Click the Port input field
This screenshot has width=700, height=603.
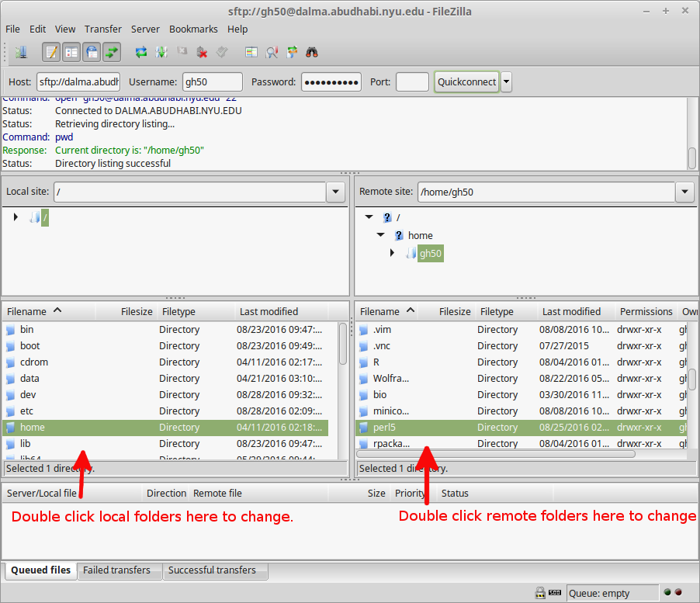click(412, 81)
